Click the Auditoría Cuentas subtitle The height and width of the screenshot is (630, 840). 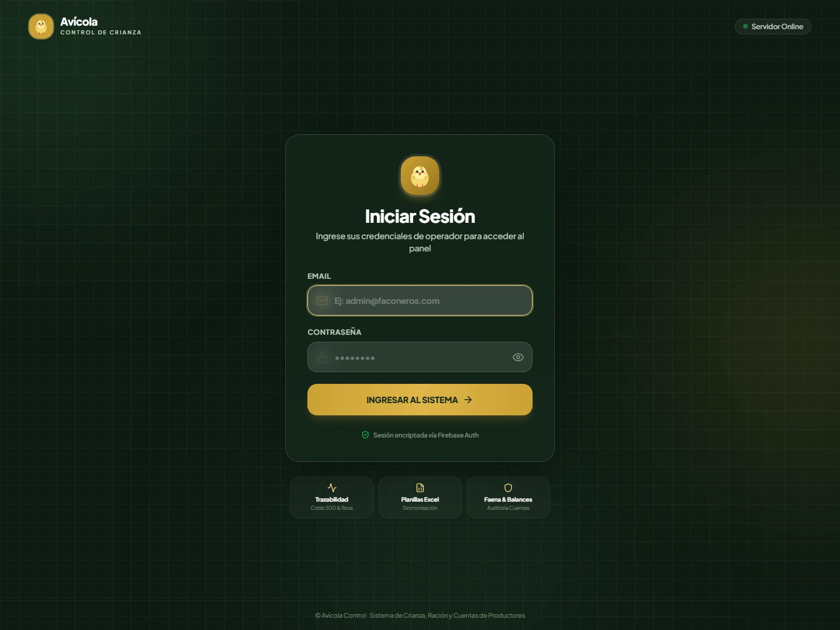(x=508, y=508)
